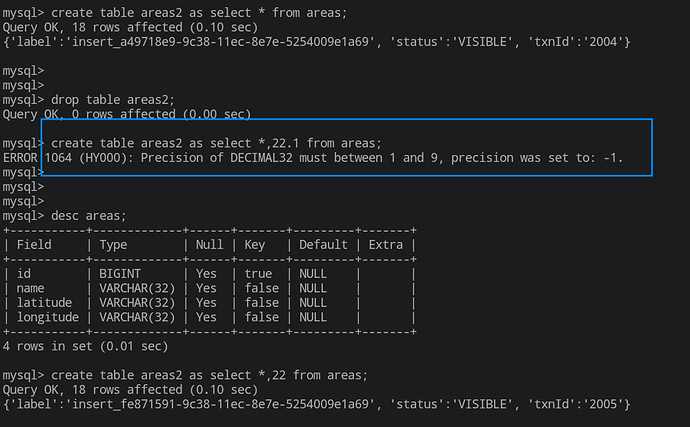Click the txnId '2005' result line
This screenshot has height=427, width=690.
click(316, 403)
